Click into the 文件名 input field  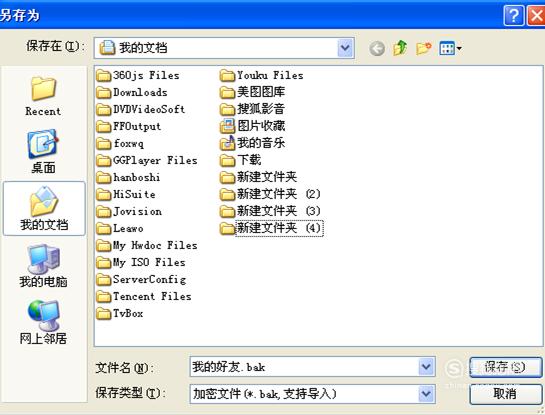click(304, 367)
